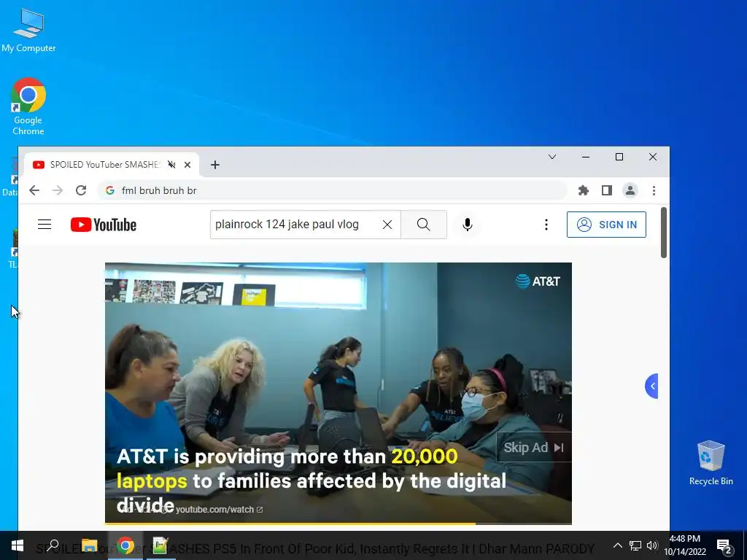This screenshot has width=747, height=560.
Task: Toggle Chrome side panel icon
Action: pos(606,190)
